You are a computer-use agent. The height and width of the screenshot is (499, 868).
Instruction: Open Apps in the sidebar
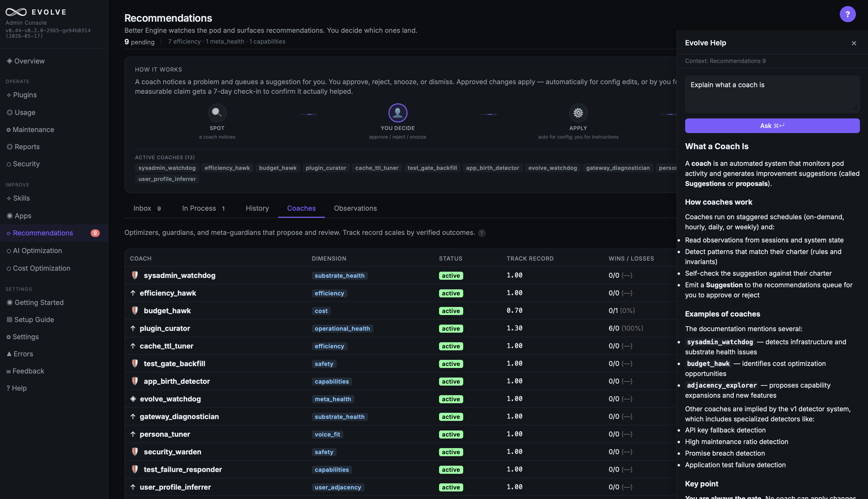(54, 216)
